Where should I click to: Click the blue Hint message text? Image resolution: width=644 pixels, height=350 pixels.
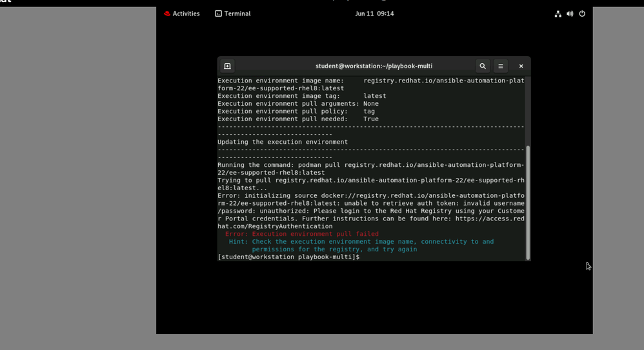[x=361, y=242]
